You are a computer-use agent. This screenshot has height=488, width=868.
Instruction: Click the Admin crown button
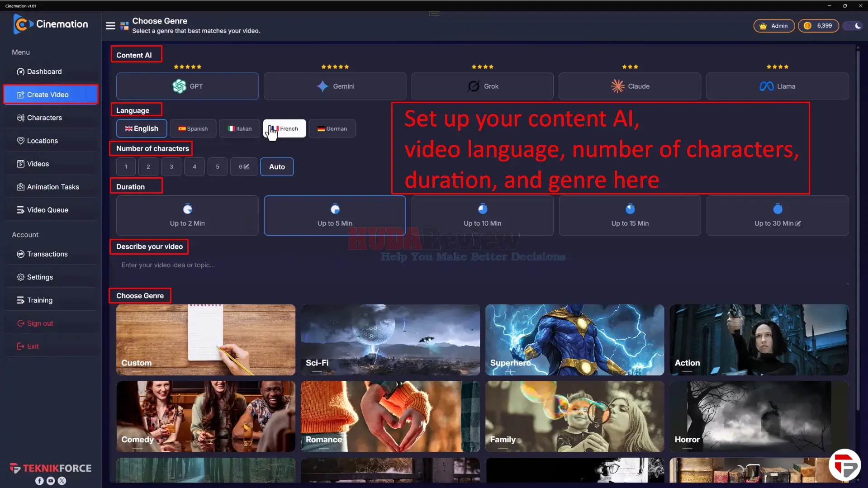coord(773,26)
